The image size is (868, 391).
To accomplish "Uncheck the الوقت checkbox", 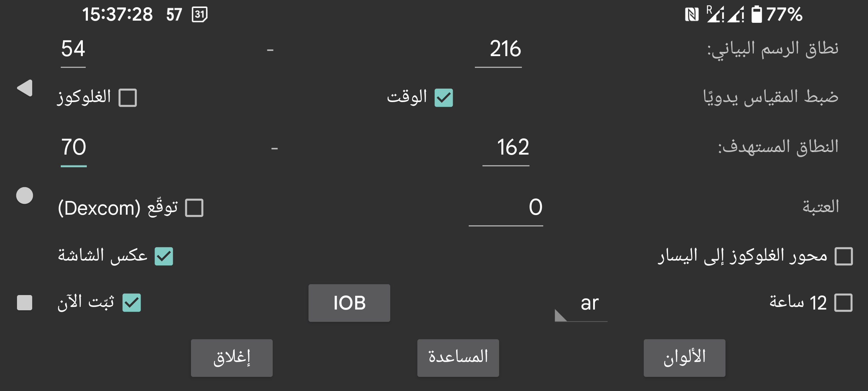I will (x=444, y=97).
